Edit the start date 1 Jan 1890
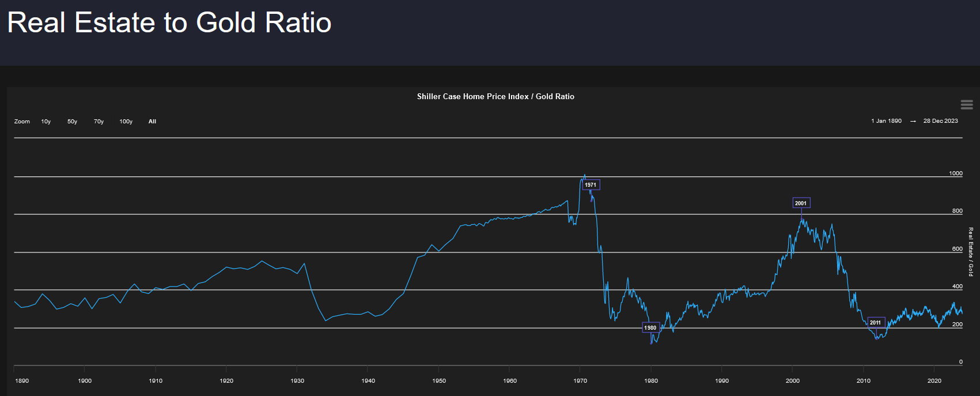The image size is (980, 396). coord(886,121)
